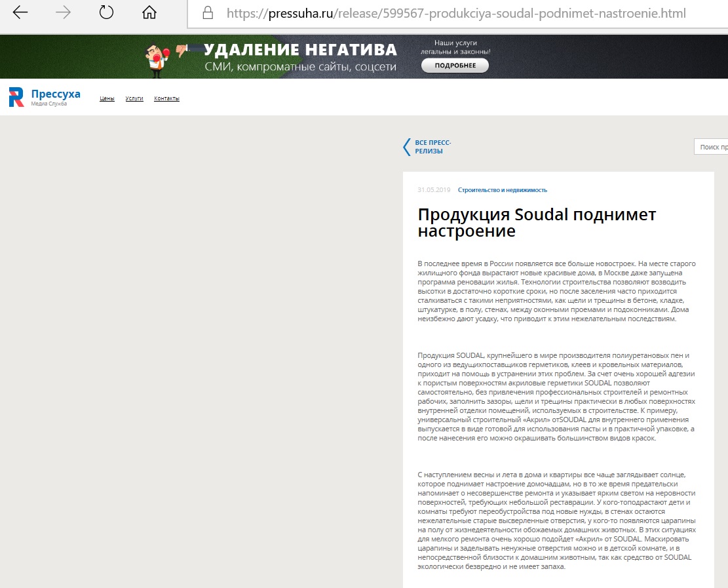Click the Медиа Служба subtitle
Image resolution: width=728 pixels, height=588 pixels.
tap(48, 104)
